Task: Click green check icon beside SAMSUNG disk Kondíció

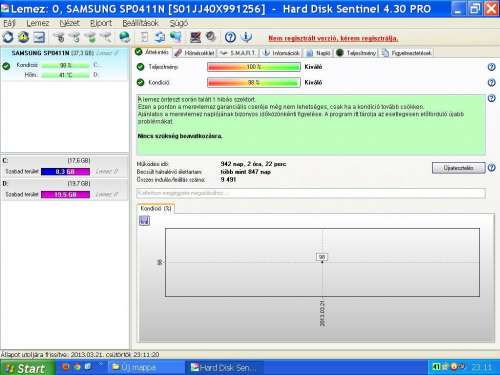Action: [x=6, y=66]
